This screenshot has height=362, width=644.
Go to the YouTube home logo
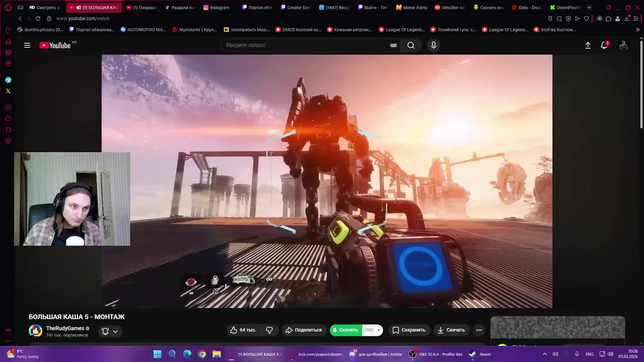[x=56, y=45]
